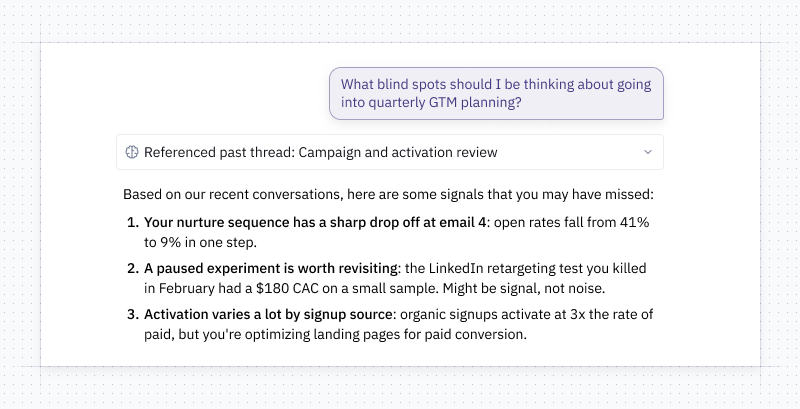Click list number 1 in the response

132,223
